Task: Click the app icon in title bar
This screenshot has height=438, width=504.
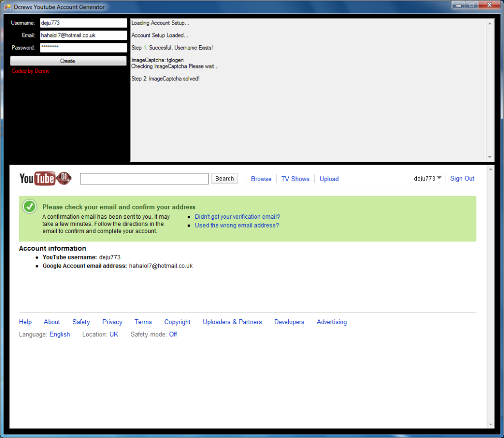Action: click(7, 7)
